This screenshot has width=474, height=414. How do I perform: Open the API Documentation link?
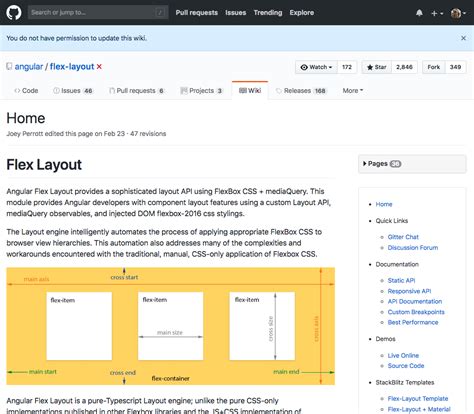415,302
